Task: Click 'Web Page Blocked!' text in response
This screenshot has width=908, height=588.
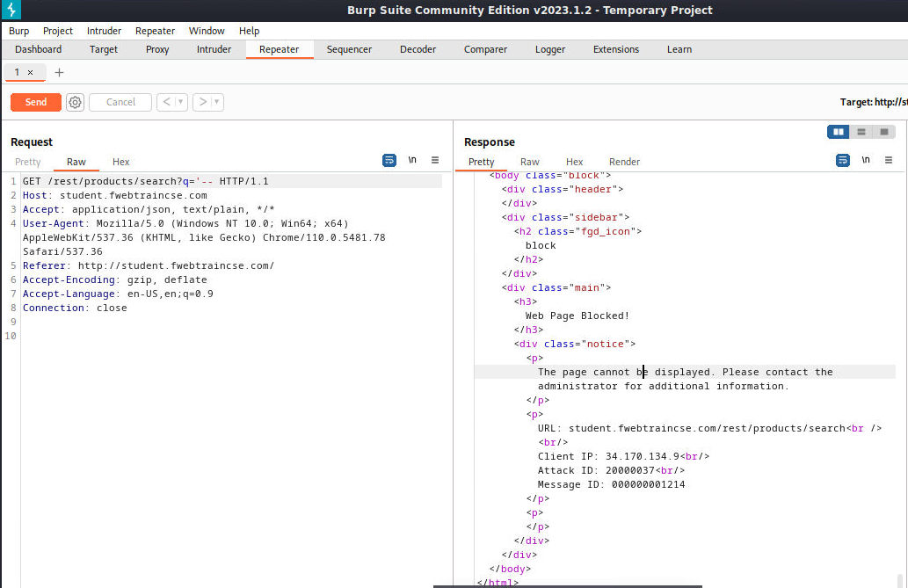Action: coord(577,316)
